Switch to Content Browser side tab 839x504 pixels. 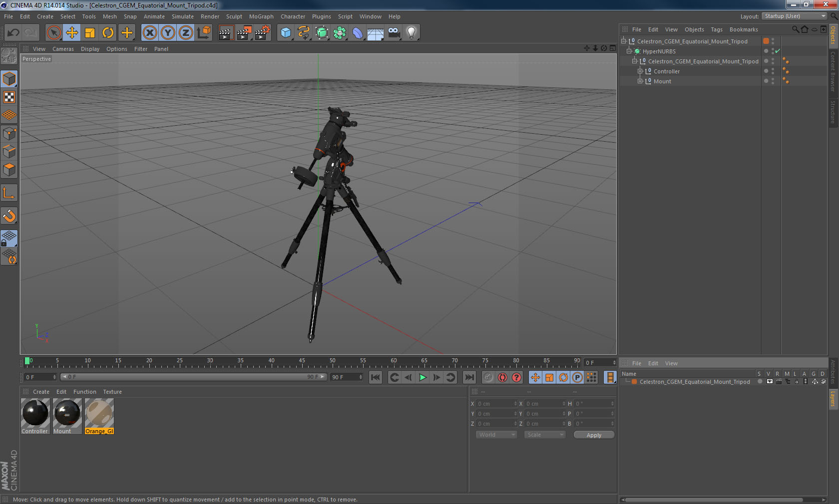833,71
